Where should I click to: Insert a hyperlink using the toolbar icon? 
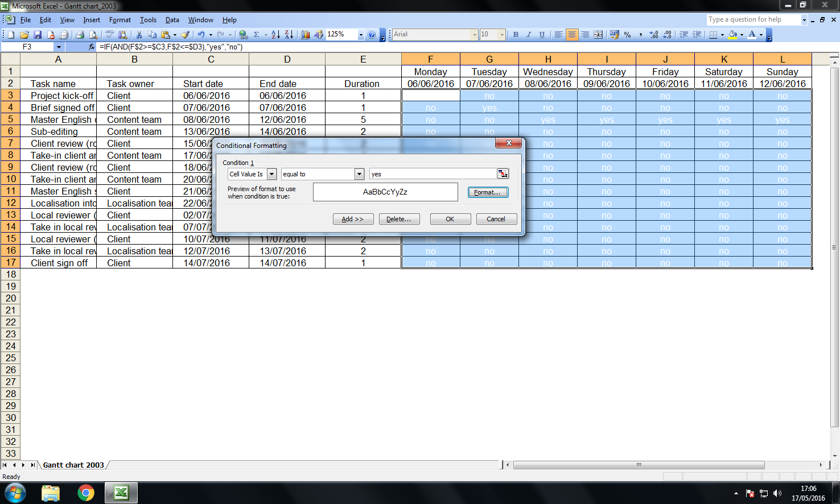point(243,34)
